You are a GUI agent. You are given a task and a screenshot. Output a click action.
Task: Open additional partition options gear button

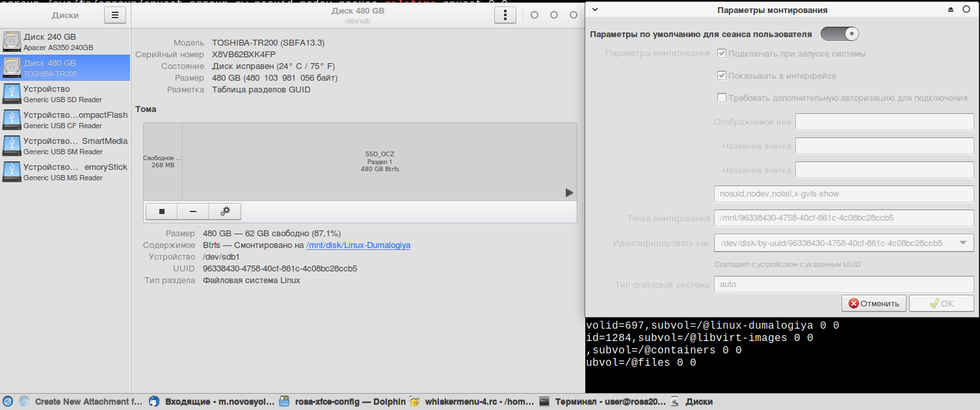pos(225,212)
